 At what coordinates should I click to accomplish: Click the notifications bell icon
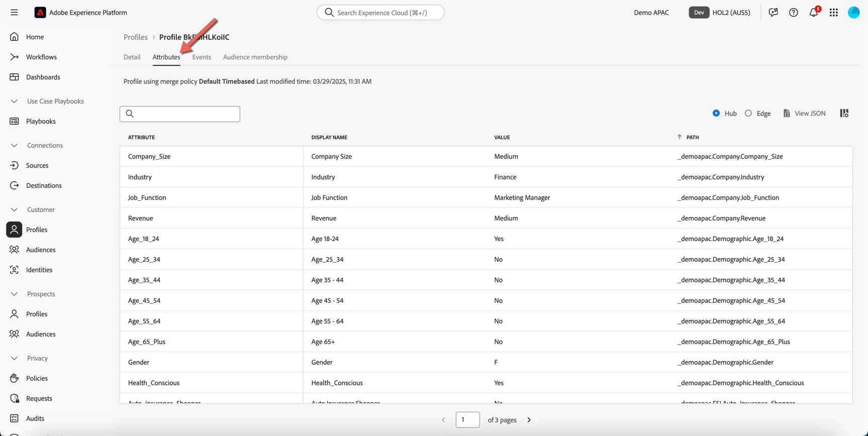(813, 13)
